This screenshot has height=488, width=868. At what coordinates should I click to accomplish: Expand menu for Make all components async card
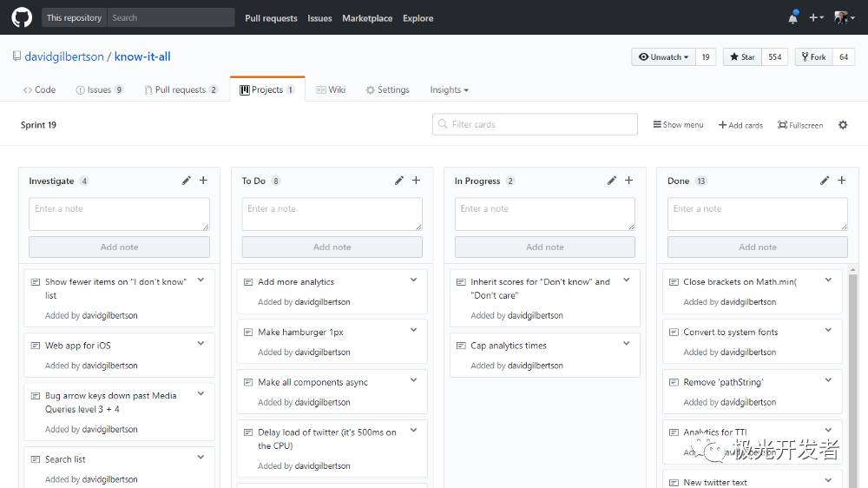coord(413,380)
